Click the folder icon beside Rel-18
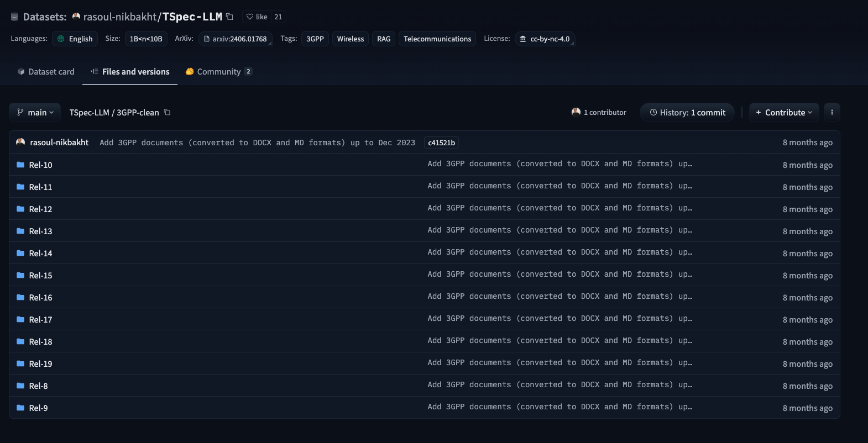This screenshot has height=443, width=868. point(20,341)
